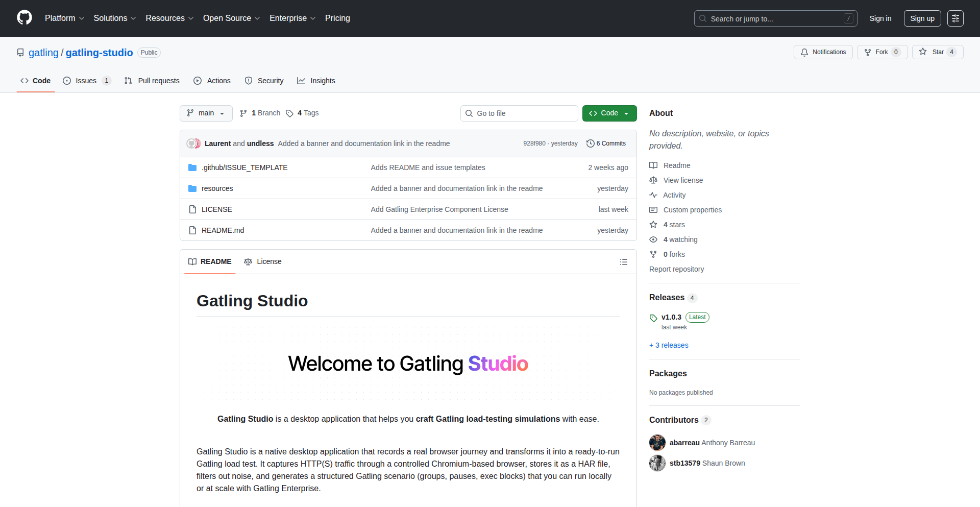Click the Readme book icon in About

[653, 165]
